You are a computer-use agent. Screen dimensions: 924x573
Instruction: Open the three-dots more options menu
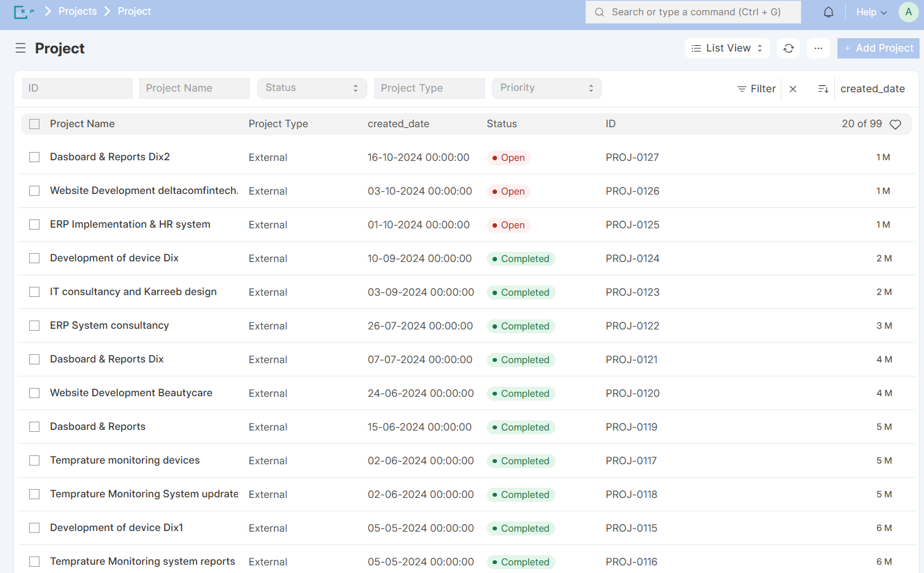pos(818,48)
